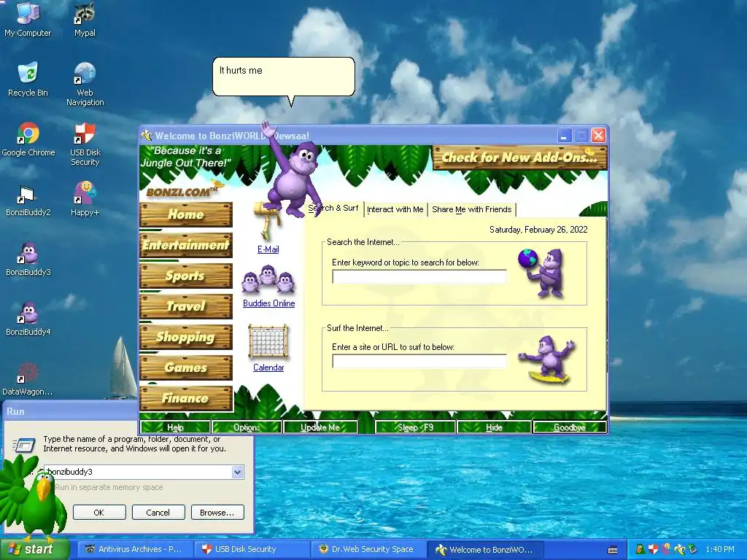Open the Home wooden sign menu
The width and height of the screenshot is (747, 560).
[186, 214]
